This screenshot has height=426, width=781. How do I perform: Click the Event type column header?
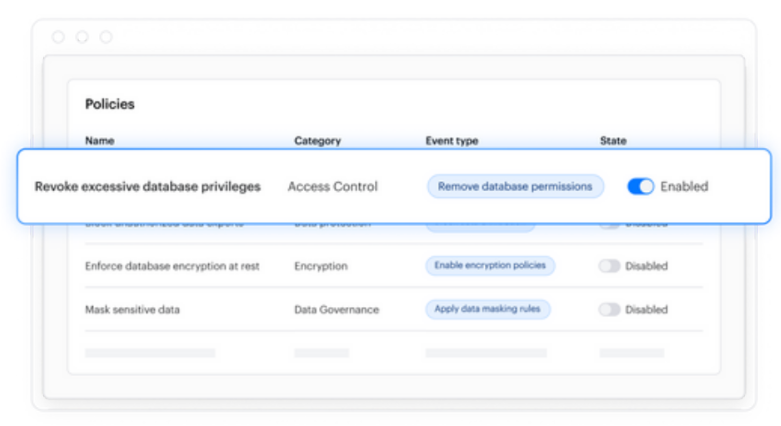(452, 141)
